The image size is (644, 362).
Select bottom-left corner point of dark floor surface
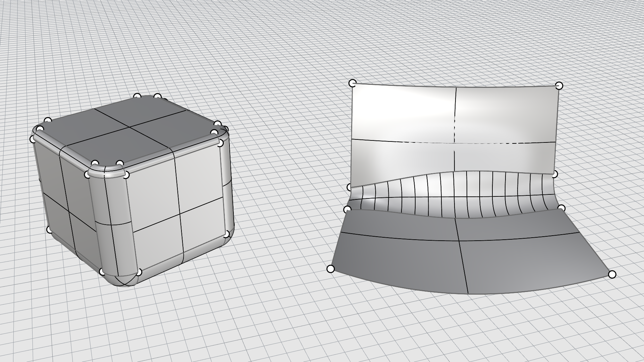[330, 269]
